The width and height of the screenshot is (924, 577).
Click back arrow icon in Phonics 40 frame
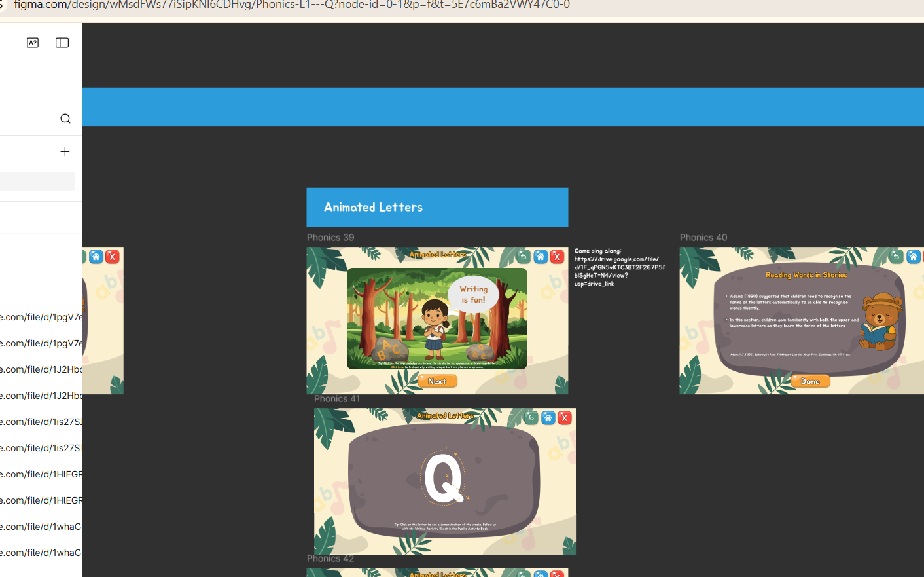tap(896, 257)
